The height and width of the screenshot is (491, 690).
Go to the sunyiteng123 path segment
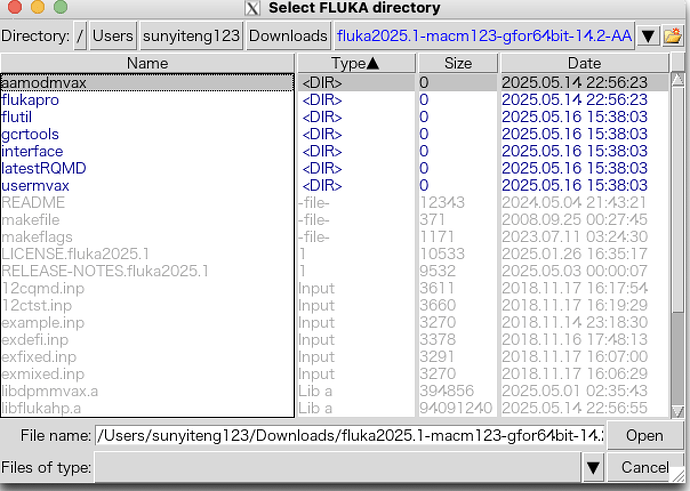click(191, 36)
